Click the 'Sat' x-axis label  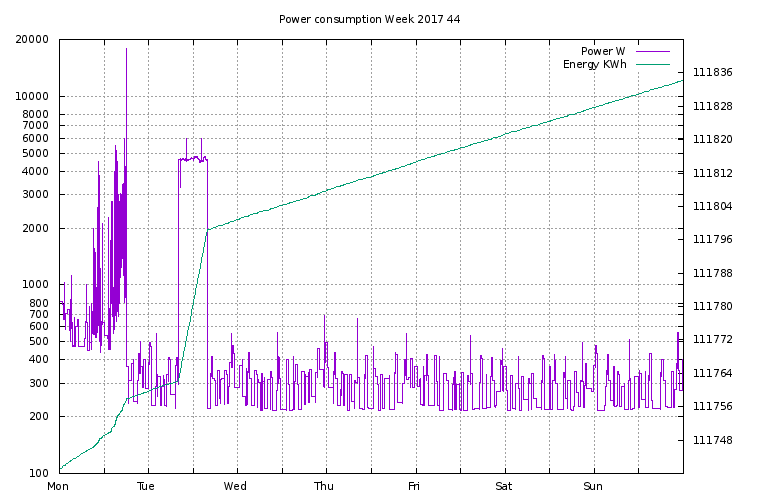pyautogui.click(x=504, y=486)
